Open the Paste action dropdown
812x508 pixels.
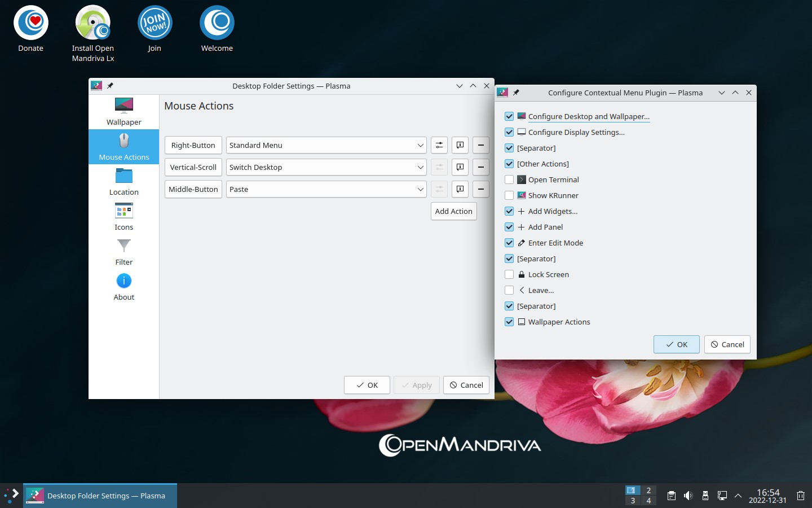(x=326, y=189)
